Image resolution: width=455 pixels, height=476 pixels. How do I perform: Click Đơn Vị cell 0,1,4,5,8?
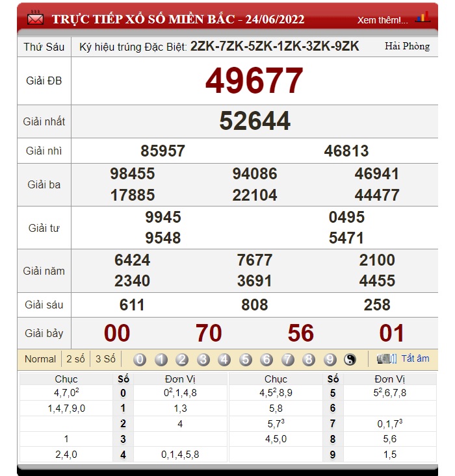click(180, 455)
